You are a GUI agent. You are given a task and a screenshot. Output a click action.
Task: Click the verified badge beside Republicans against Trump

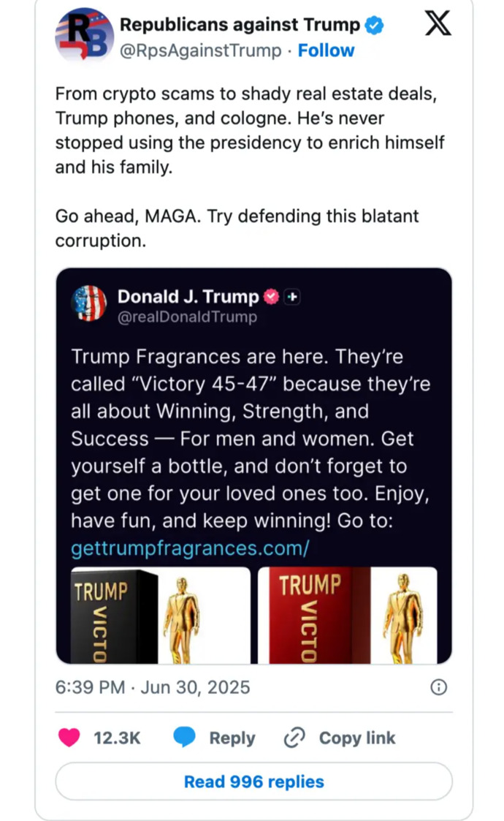pos(373,24)
